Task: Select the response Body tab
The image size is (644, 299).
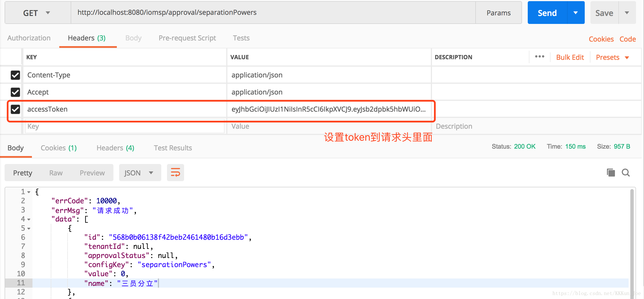Action: [x=16, y=148]
